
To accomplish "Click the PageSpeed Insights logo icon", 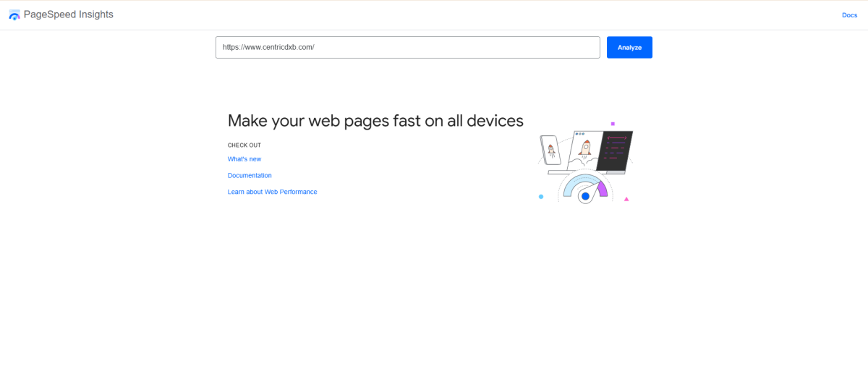I will pos(14,15).
